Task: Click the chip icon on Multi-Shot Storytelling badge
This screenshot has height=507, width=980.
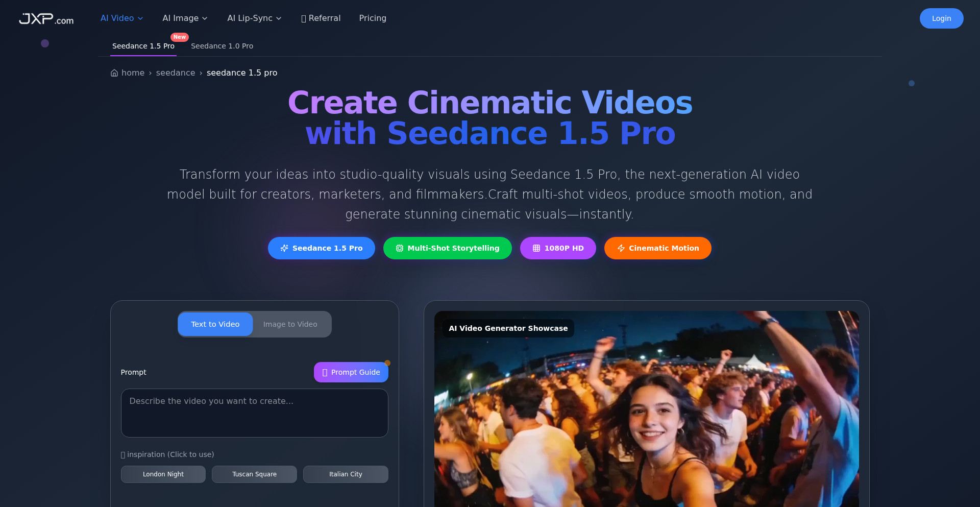Action: 400,248
